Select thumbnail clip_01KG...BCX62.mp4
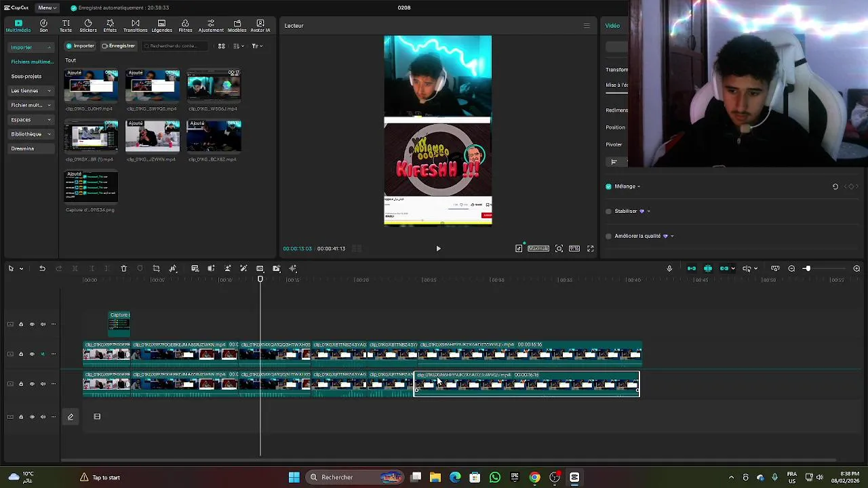The width and height of the screenshot is (868, 488). tap(214, 137)
